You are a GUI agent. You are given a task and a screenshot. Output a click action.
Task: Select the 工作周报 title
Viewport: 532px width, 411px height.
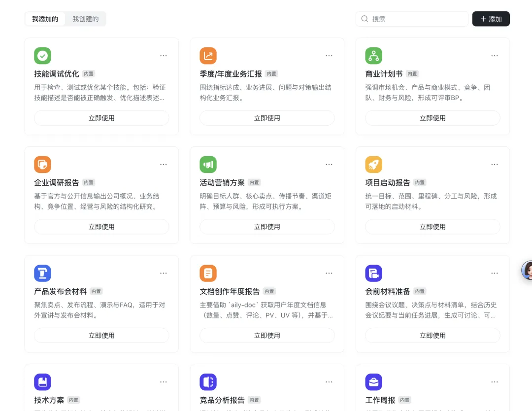click(380, 400)
